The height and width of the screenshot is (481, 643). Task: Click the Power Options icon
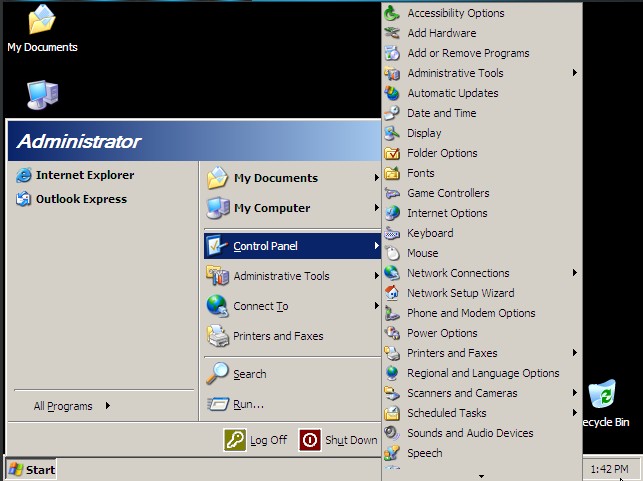point(392,333)
